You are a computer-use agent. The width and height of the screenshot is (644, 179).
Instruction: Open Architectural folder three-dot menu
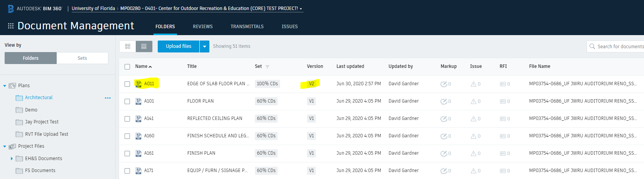(108, 98)
